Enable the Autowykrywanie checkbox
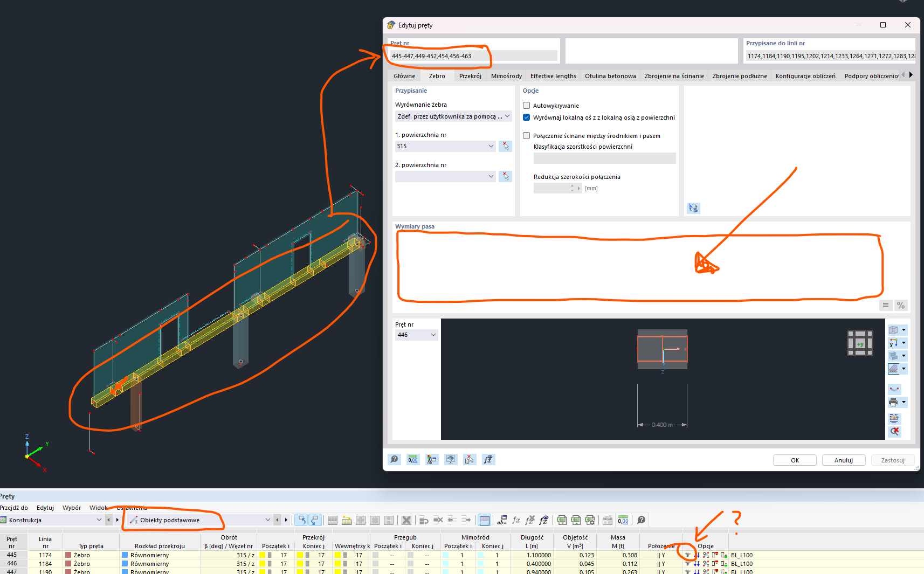Screen dimensions: 924x574 (x=527, y=106)
